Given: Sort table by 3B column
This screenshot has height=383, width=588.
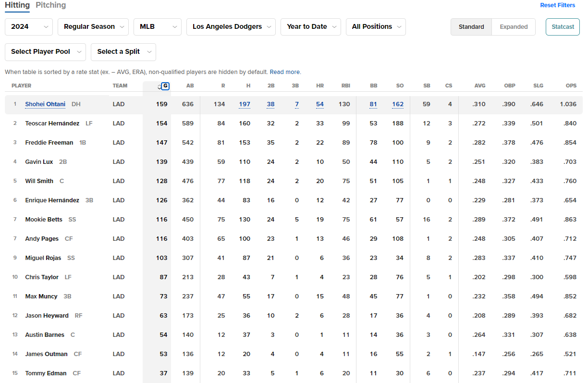Looking at the screenshot, I should [x=295, y=86].
